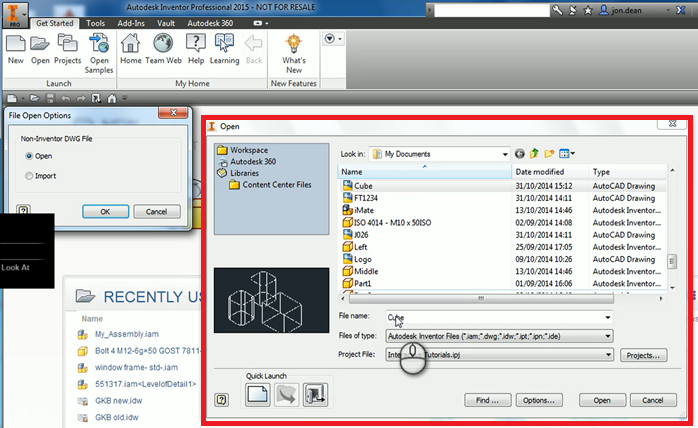
Task: Click Quick Launch open from Vault icon
Action: tap(286, 395)
